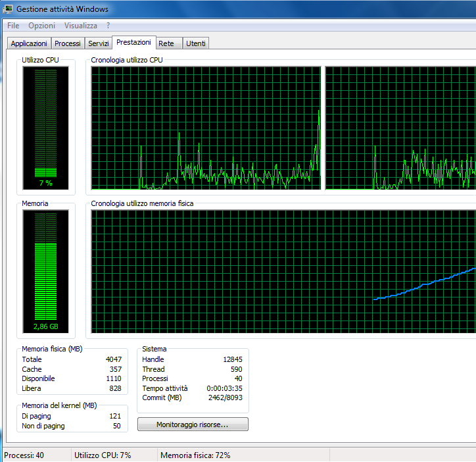Click the Sistema group label

[x=155, y=349]
